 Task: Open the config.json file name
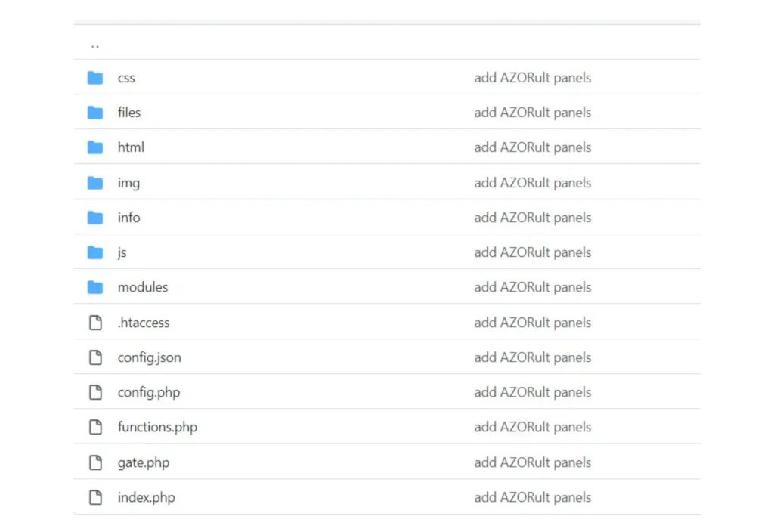click(x=149, y=357)
